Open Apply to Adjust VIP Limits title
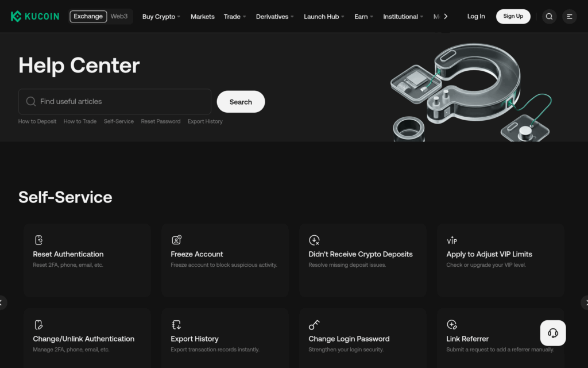The image size is (588, 368). (489, 254)
